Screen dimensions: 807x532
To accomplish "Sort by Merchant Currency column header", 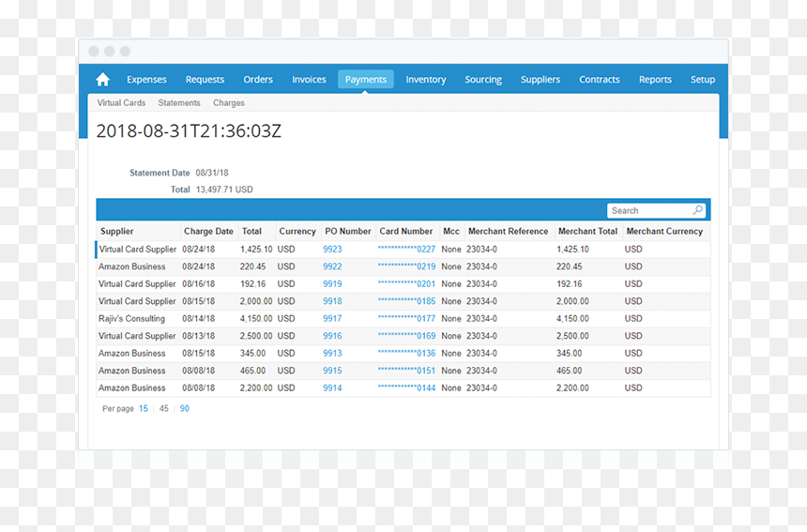I will click(664, 232).
